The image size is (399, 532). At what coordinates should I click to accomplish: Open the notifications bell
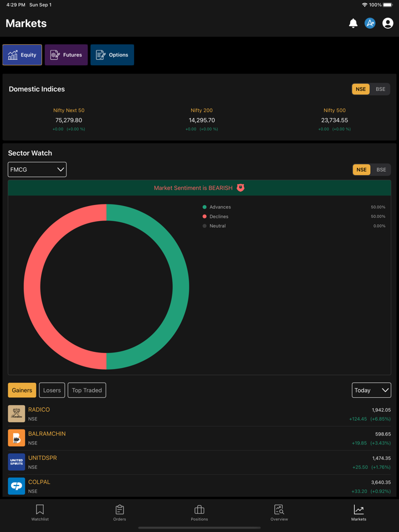tap(353, 23)
